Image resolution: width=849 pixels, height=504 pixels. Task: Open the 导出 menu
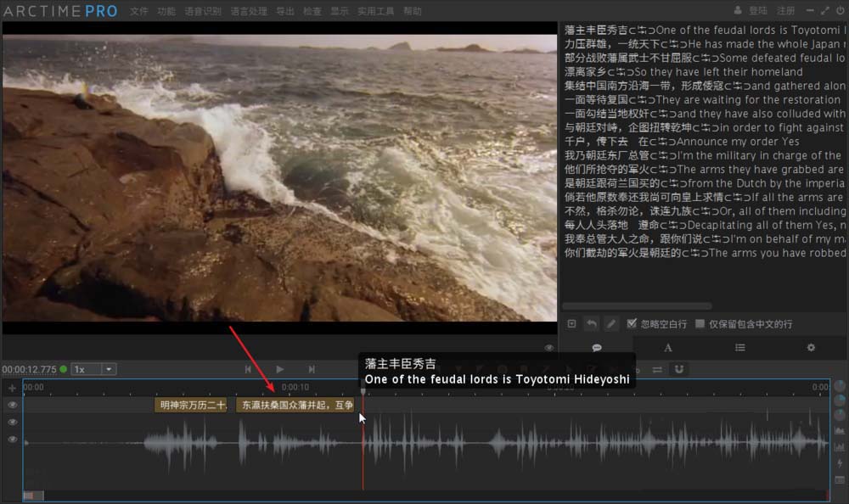285,11
